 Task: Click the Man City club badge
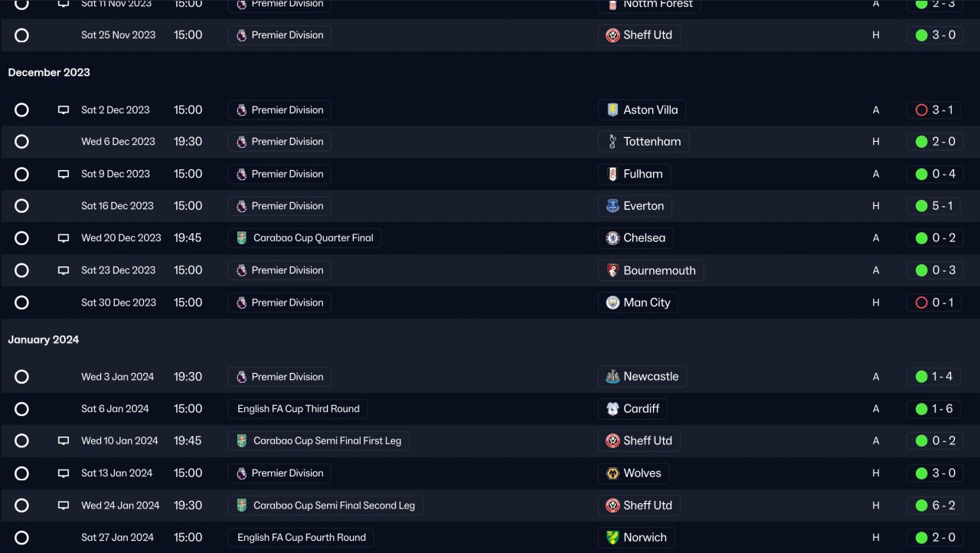(x=612, y=303)
